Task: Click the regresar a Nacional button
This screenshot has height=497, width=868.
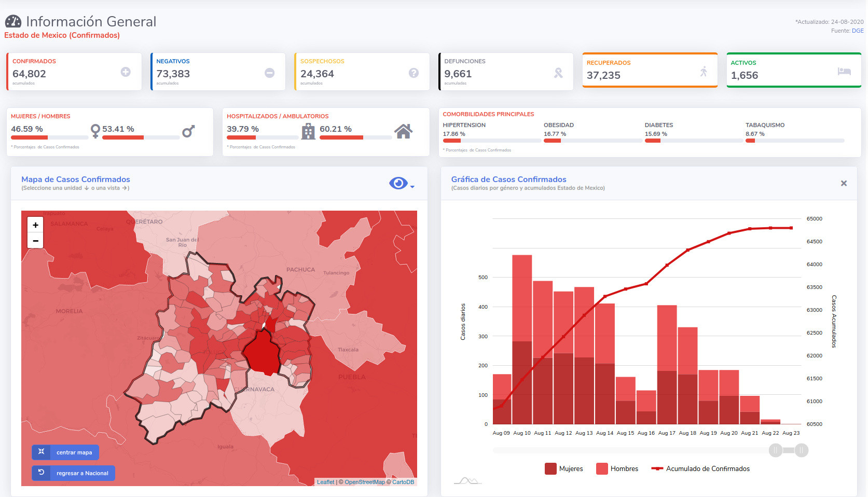Action: pos(73,473)
